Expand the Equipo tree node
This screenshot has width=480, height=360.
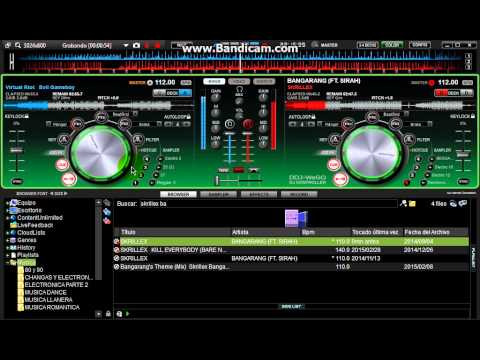[x=7, y=203]
